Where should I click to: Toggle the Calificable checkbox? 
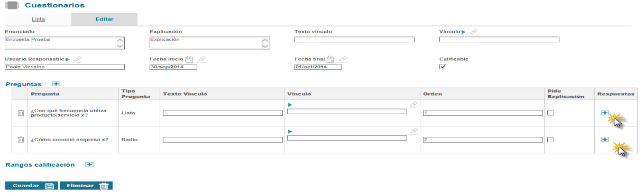[x=443, y=67]
